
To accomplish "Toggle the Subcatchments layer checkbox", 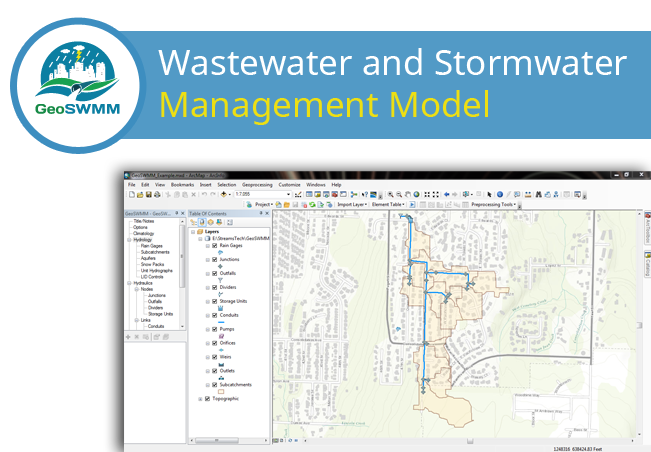I will coord(215,385).
